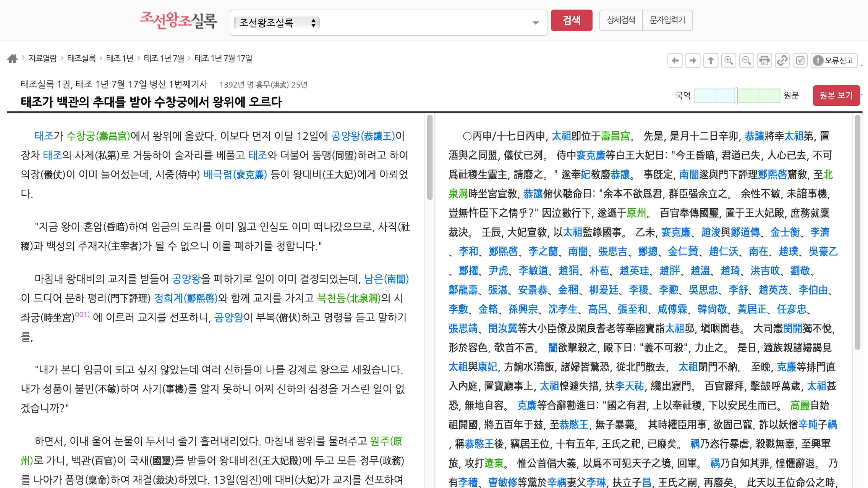Print the article with the printer icon
The height and width of the screenshot is (488, 868).
(764, 61)
